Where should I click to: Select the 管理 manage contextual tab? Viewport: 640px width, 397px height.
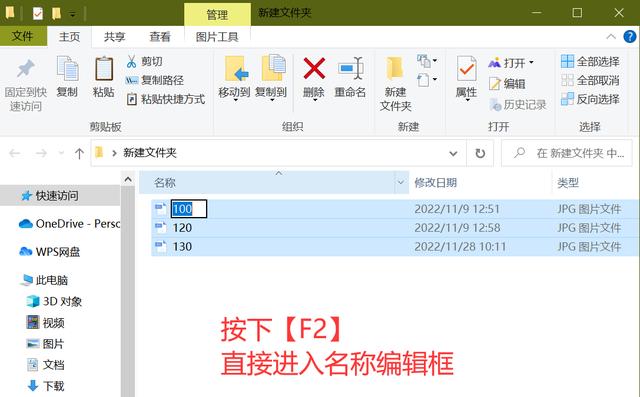point(217,15)
